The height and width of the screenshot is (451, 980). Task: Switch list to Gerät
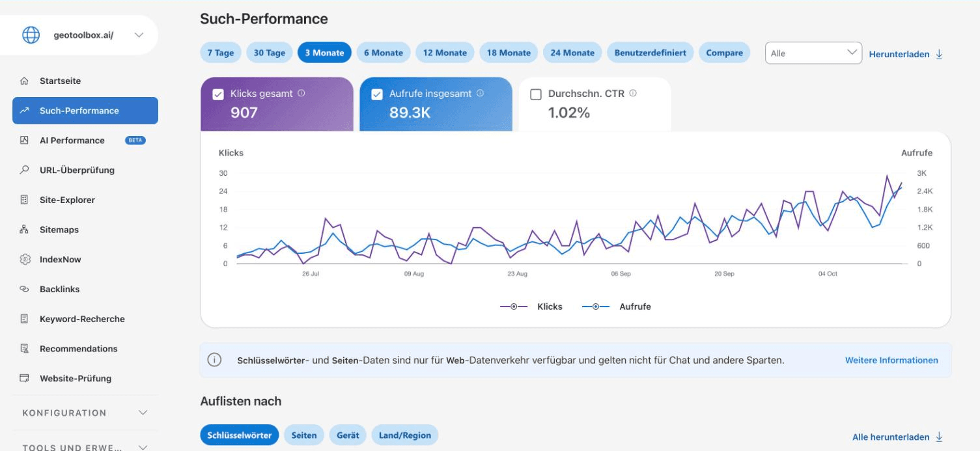(348, 435)
